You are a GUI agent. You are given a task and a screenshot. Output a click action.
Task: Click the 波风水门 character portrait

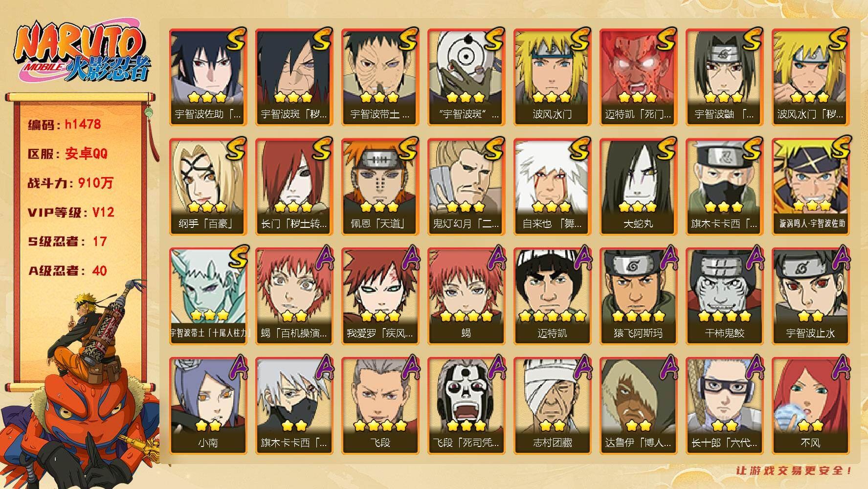[552, 77]
